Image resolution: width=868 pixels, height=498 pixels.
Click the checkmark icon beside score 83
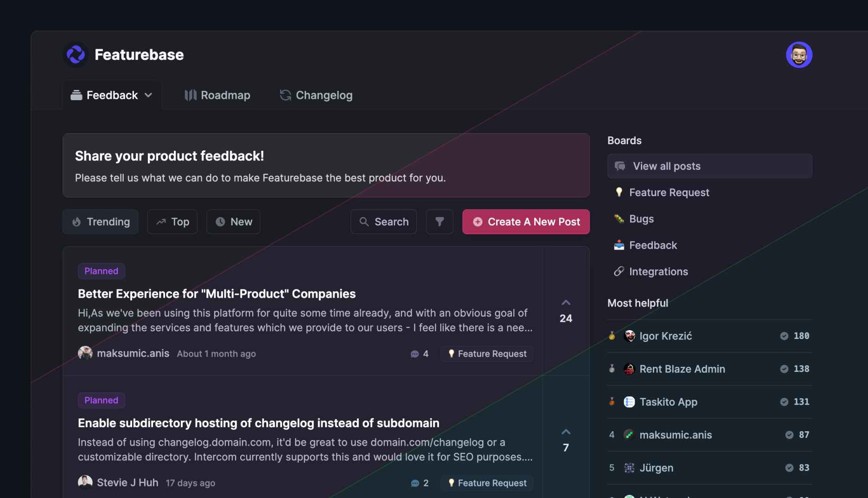pos(789,467)
